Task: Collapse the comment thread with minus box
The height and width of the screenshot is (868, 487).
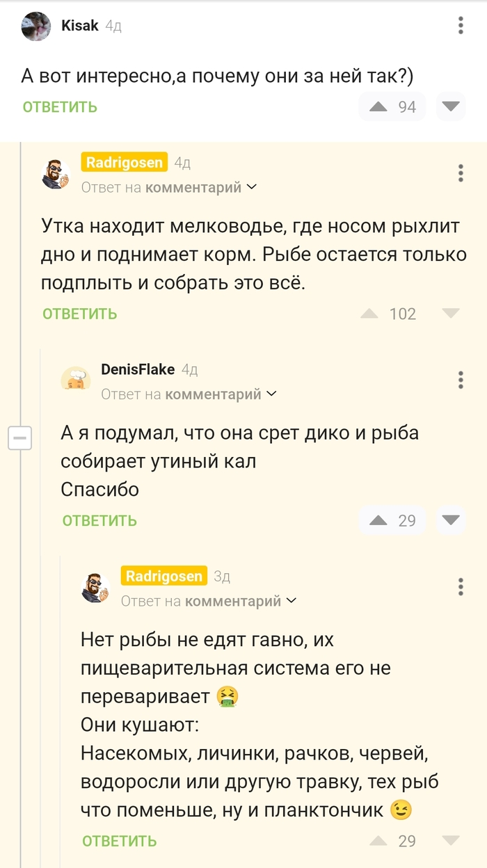Action: click(x=20, y=438)
